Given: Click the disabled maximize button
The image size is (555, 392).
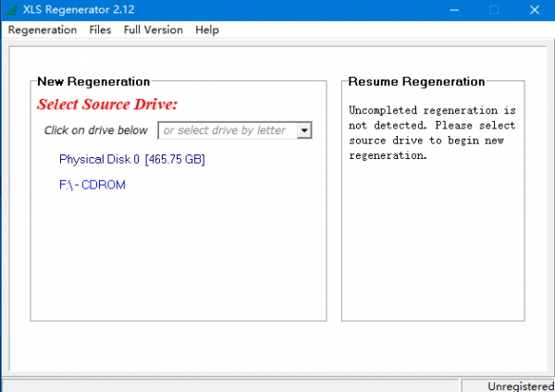Looking at the screenshot, I should pyautogui.click(x=494, y=10).
